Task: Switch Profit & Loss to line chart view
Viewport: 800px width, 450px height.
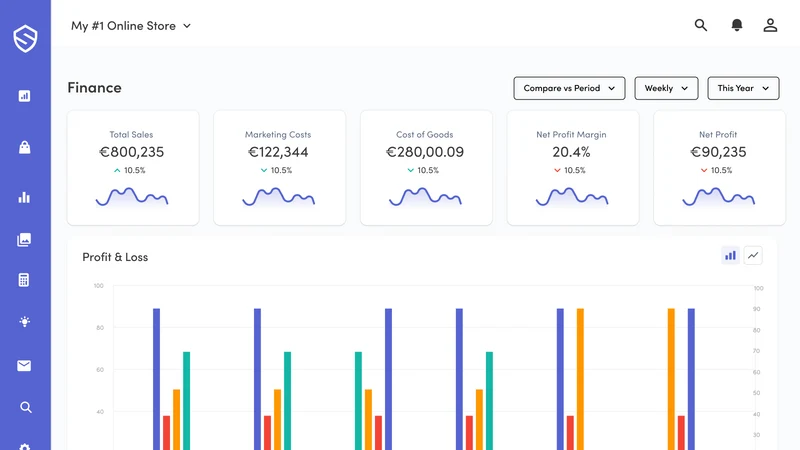Action: tap(753, 256)
